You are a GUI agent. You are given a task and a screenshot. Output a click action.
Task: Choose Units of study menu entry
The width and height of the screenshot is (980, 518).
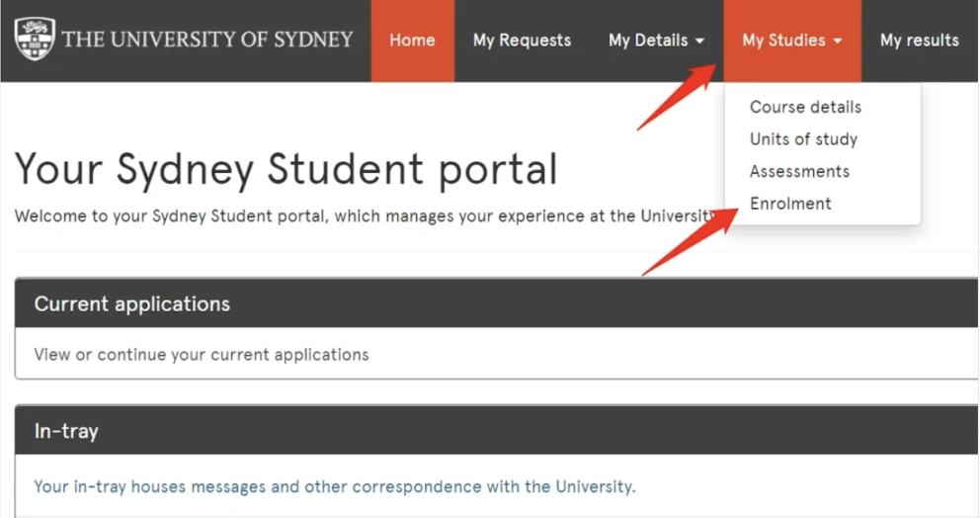(803, 139)
